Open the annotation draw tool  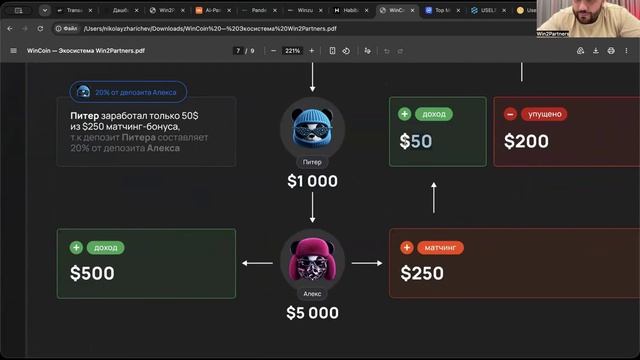tap(367, 51)
